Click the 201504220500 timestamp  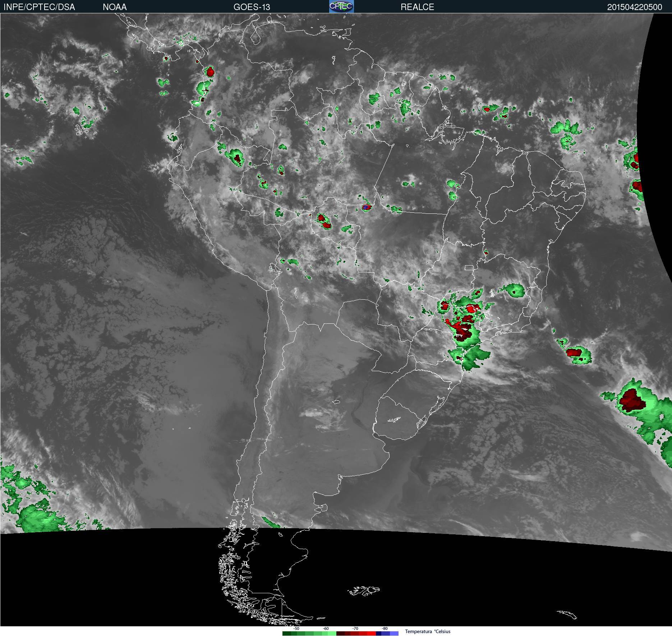coord(635,7)
